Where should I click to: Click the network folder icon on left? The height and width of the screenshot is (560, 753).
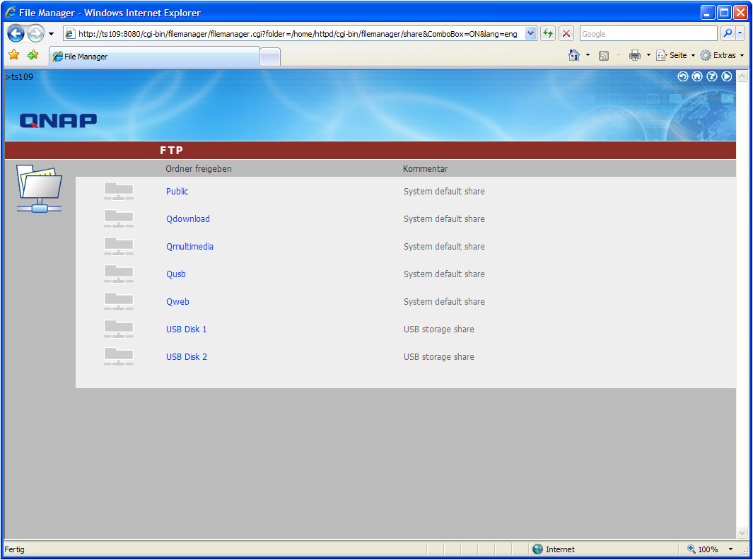pos(39,188)
